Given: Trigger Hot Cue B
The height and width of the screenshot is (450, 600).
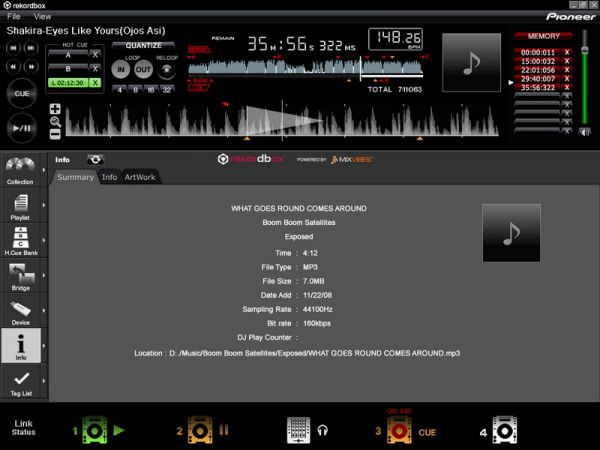Looking at the screenshot, I should 68,69.
